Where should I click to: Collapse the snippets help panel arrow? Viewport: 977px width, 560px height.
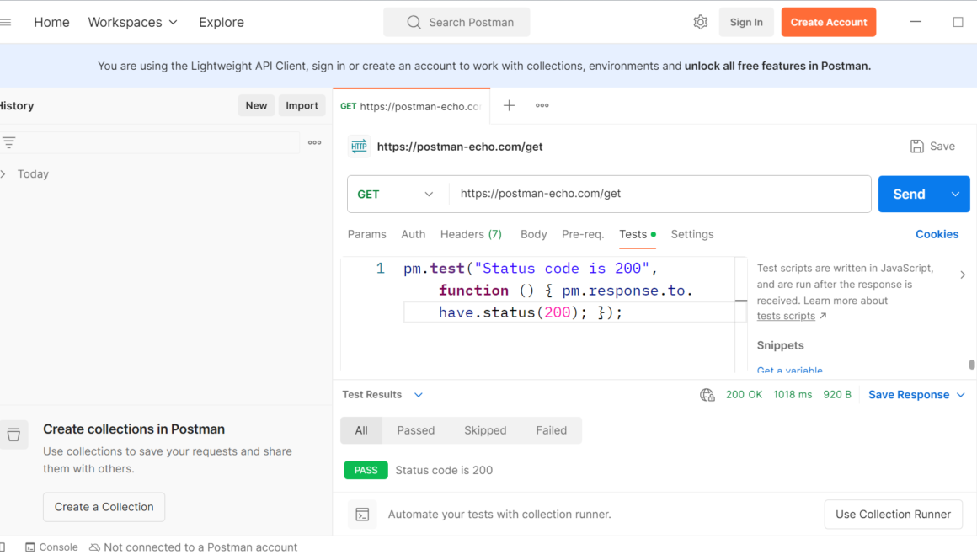(963, 275)
